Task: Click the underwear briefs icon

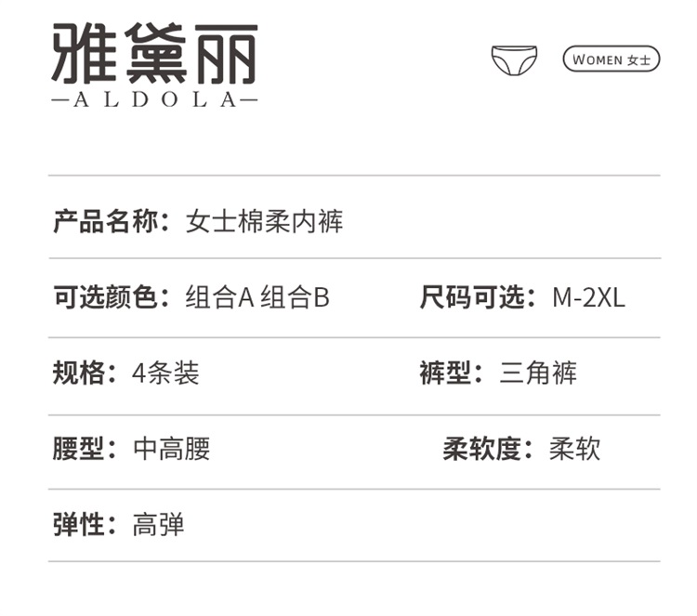Action: pos(514,60)
